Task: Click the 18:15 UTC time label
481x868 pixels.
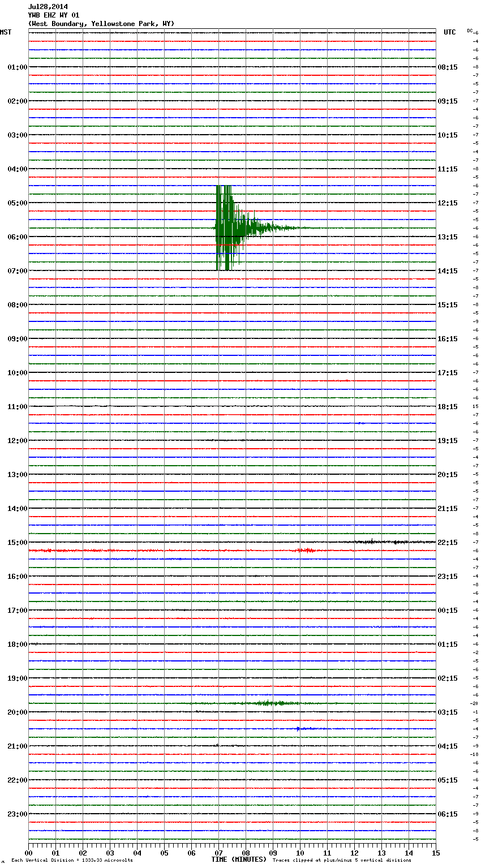Action: 448,407
